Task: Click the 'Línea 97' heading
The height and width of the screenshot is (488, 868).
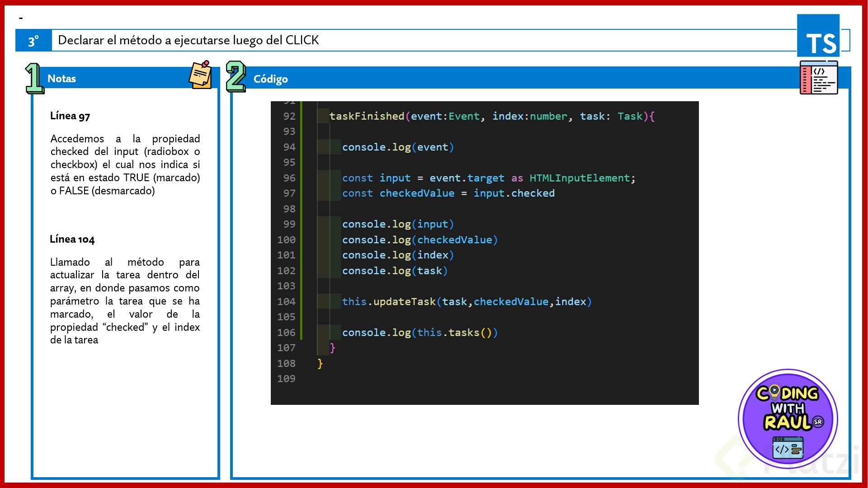Action: pos(70,116)
